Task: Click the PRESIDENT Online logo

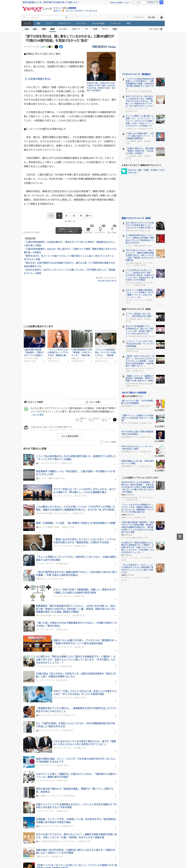Action: 104,47
